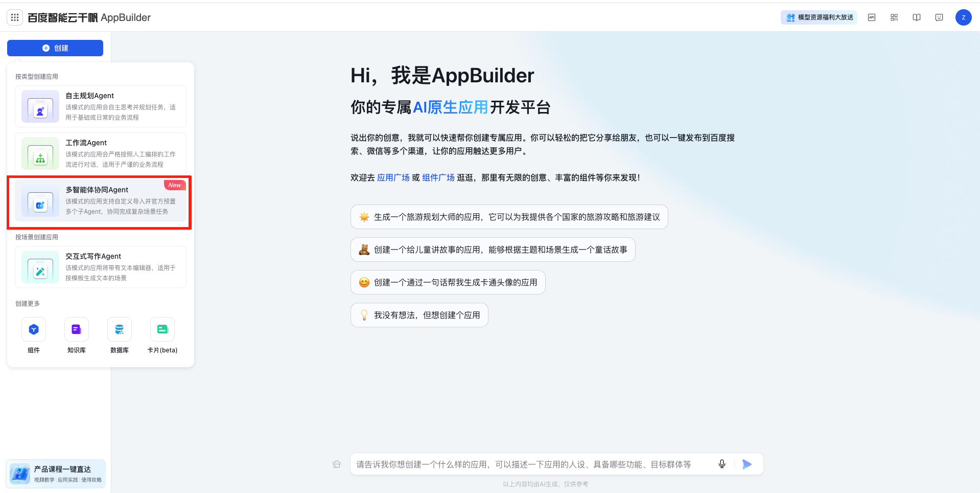Click the sun icon on travel suggestion

click(364, 217)
